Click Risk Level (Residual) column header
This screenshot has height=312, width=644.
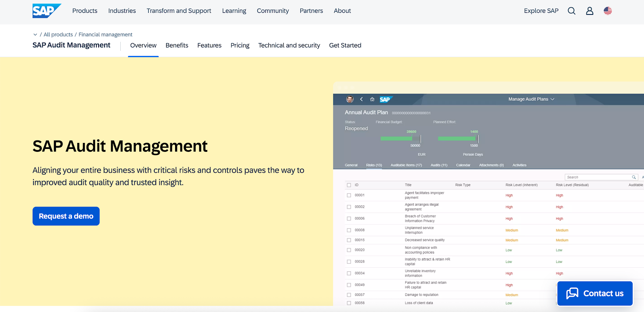coord(572,185)
